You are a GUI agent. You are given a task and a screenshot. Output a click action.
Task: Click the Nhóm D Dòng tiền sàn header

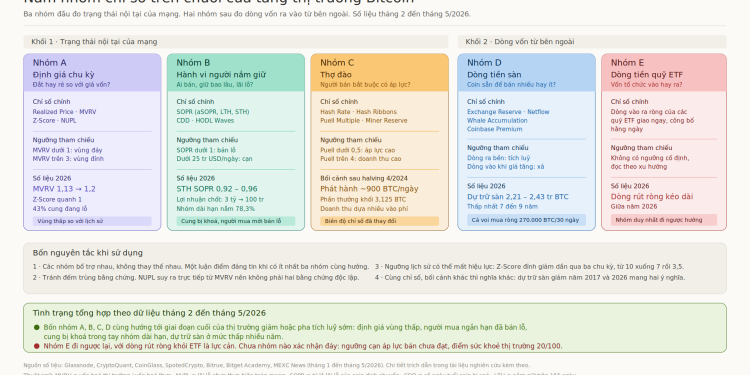pos(526,73)
